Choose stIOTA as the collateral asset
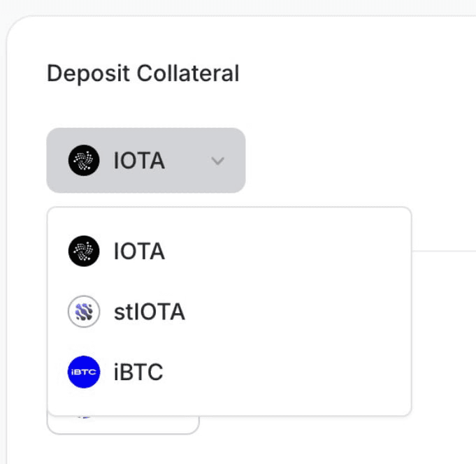 [229, 312]
